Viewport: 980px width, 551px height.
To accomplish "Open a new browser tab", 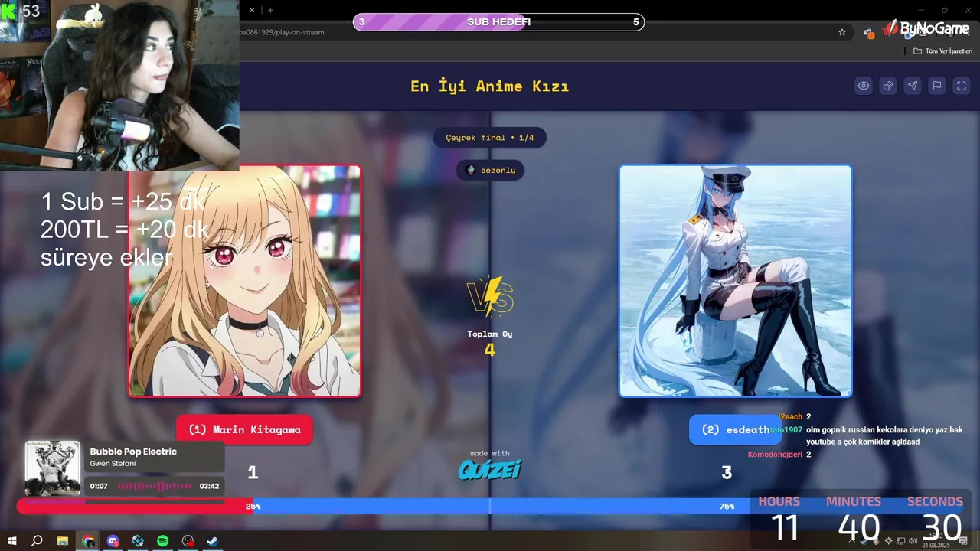I will [270, 10].
